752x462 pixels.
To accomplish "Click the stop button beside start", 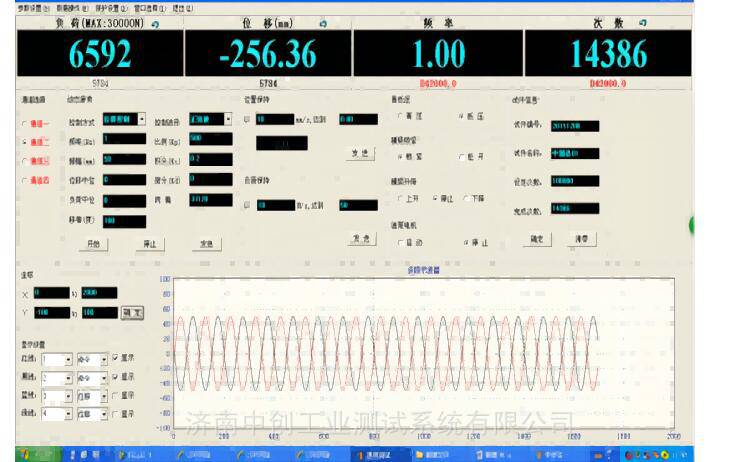I will click(x=150, y=244).
